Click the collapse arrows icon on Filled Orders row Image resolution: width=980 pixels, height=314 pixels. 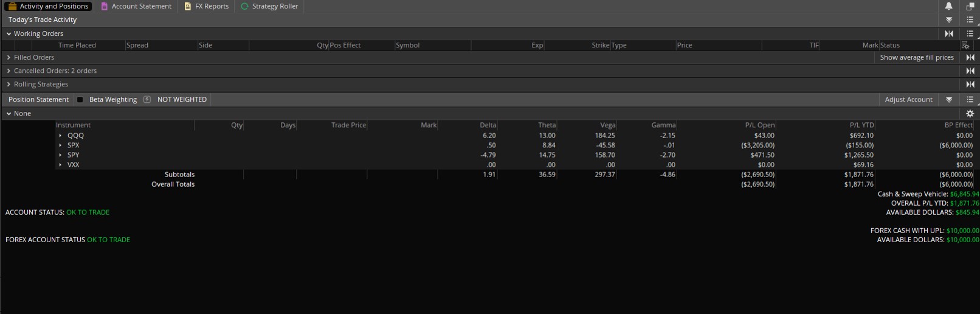[x=970, y=58]
